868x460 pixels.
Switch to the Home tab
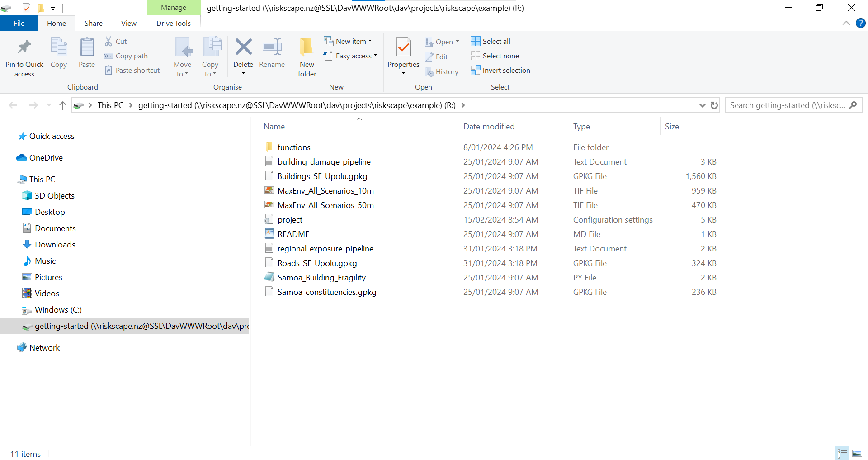pos(57,23)
